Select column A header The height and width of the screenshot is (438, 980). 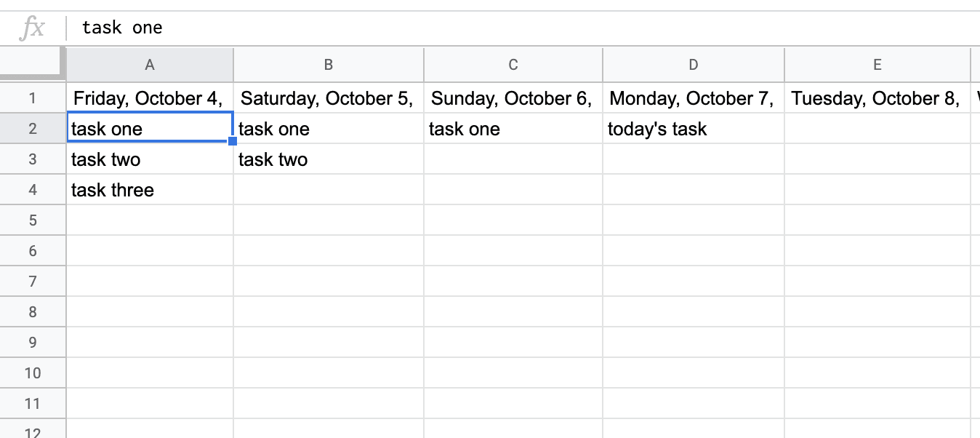[x=150, y=65]
